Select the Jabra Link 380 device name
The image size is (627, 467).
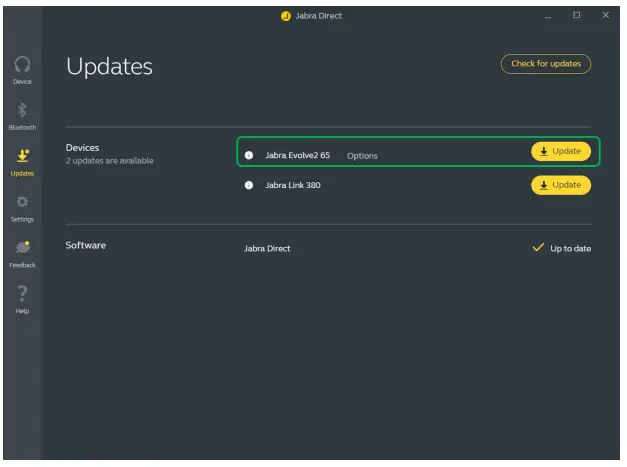click(x=292, y=186)
